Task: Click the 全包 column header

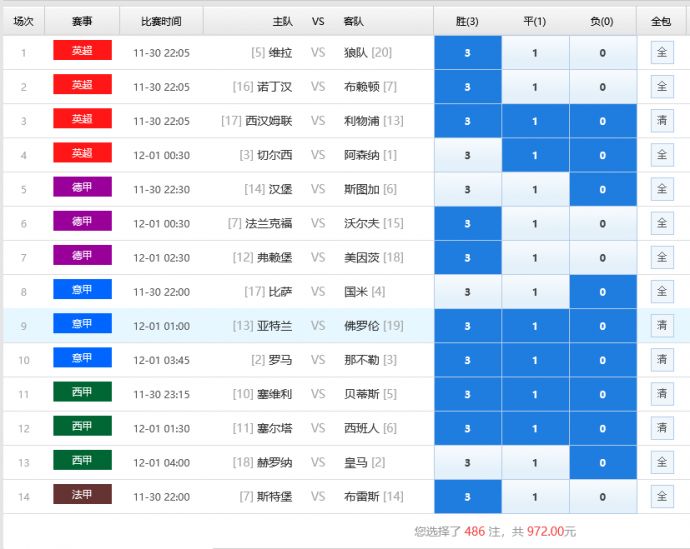Action: (661, 21)
